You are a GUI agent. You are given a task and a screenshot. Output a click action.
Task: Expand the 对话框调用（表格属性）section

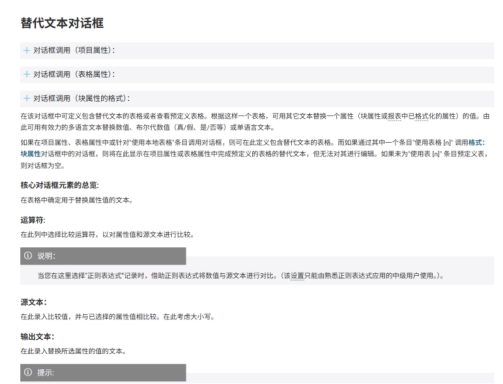pos(257,74)
